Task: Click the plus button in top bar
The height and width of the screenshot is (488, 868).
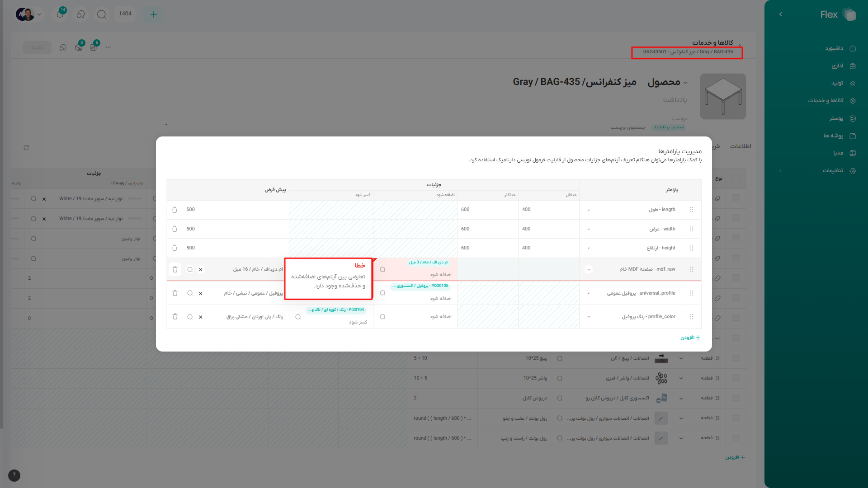Action: click(x=154, y=14)
